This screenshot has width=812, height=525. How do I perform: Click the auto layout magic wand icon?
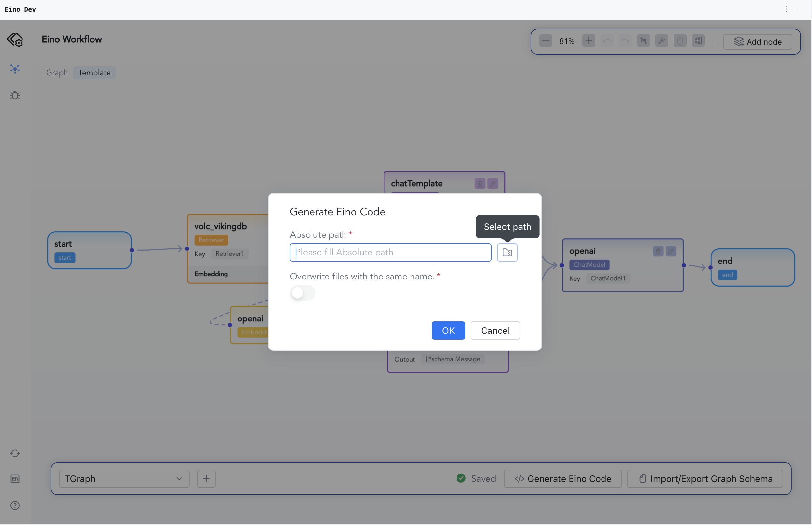661,41
